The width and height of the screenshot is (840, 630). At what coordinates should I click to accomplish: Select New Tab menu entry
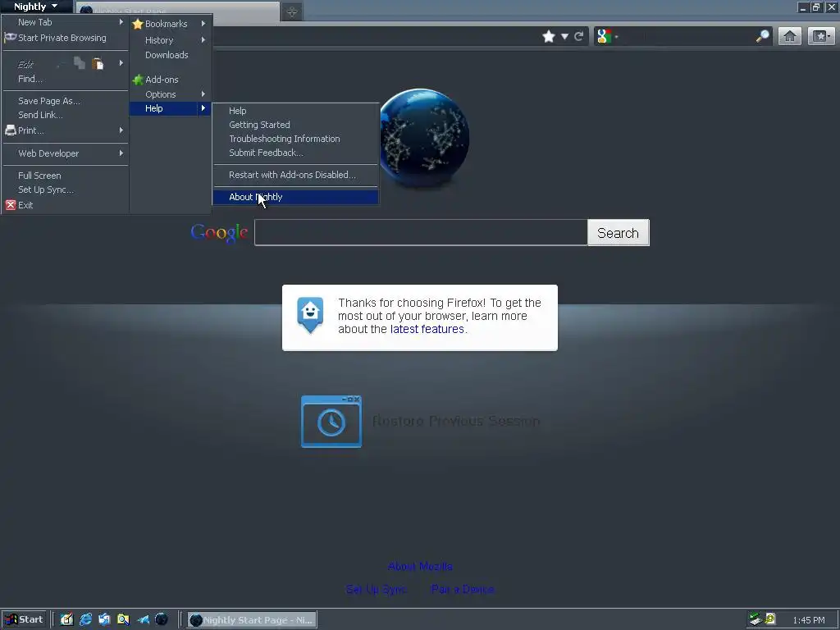point(64,22)
